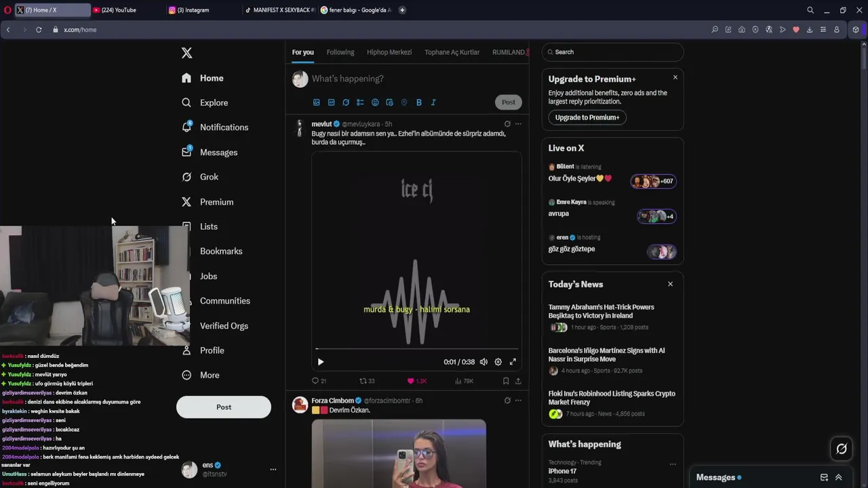Open Explore in the sidebar

205,102
